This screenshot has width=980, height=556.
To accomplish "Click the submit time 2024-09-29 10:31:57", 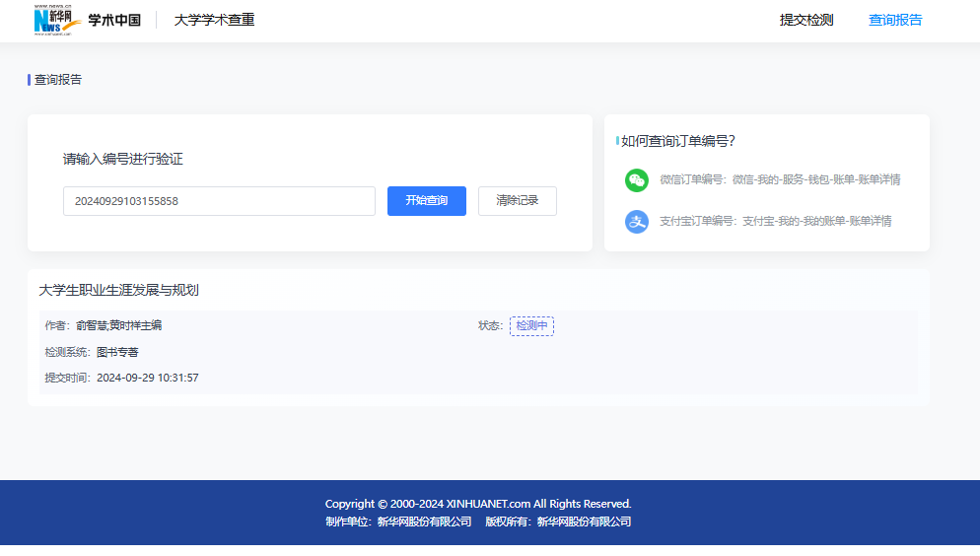I will coord(147,378).
